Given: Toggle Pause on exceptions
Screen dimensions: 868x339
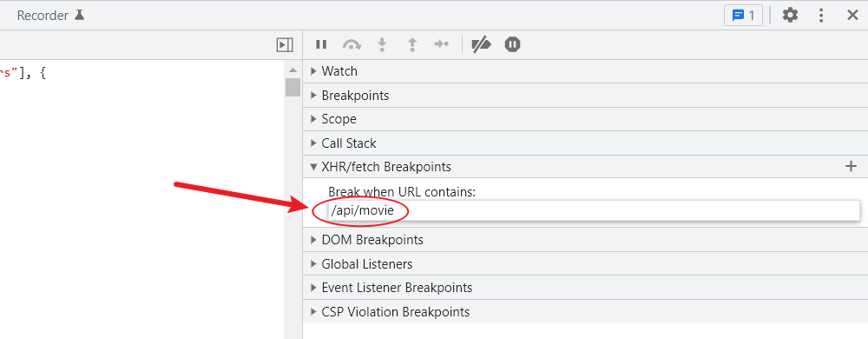Looking at the screenshot, I should [513, 44].
